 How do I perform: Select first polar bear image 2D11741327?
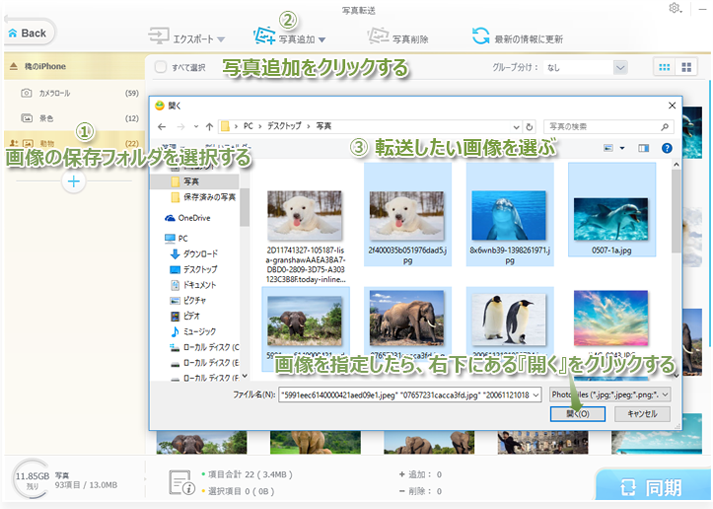pos(305,216)
